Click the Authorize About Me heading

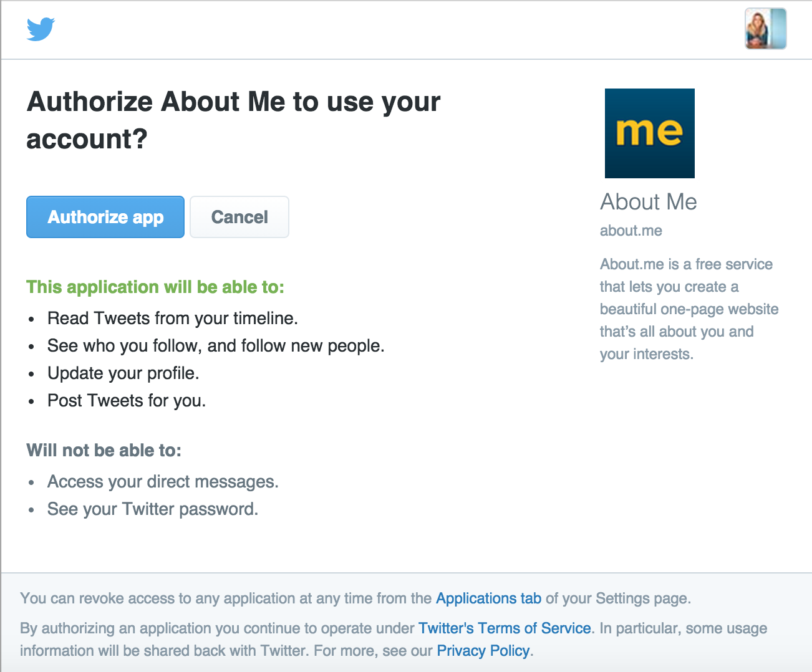[233, 120]
